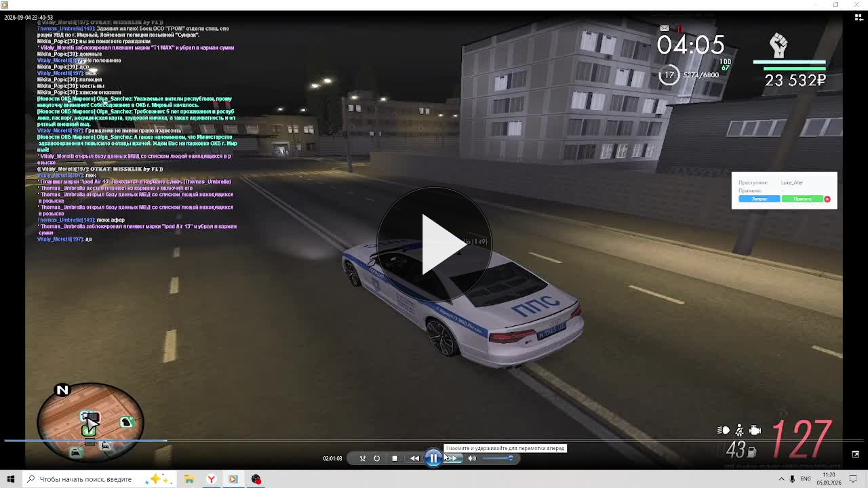Click the blue Запрос button
Screen dimensions: 868x488
click(x=759, y=199)
